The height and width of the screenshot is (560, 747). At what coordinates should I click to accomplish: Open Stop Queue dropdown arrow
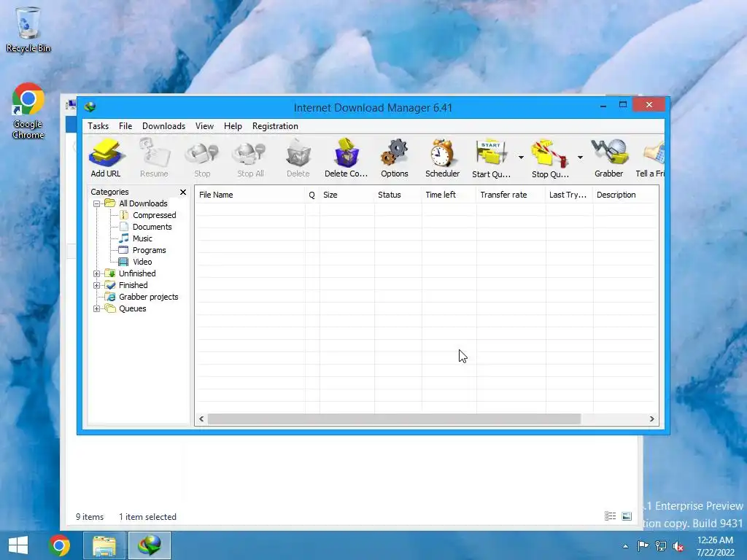point(580,157)
